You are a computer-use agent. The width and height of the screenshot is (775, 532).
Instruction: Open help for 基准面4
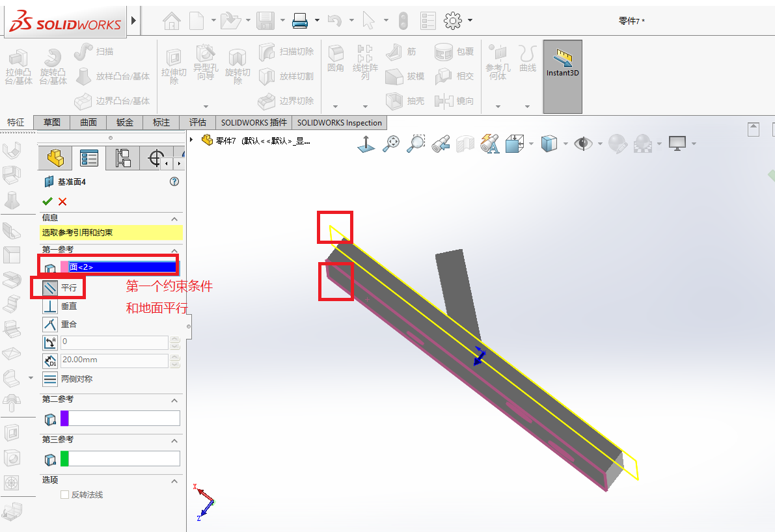click(x=174, y=181)
